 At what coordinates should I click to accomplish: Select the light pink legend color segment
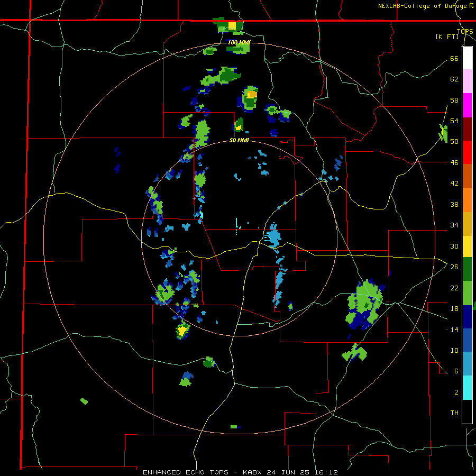(467, 81)
